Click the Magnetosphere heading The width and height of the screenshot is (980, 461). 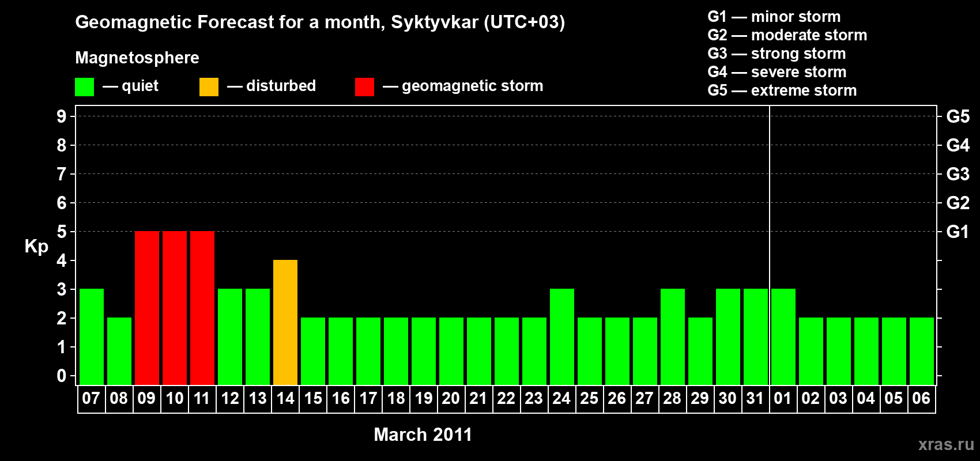pyautogui.click(x=137, y=58)
